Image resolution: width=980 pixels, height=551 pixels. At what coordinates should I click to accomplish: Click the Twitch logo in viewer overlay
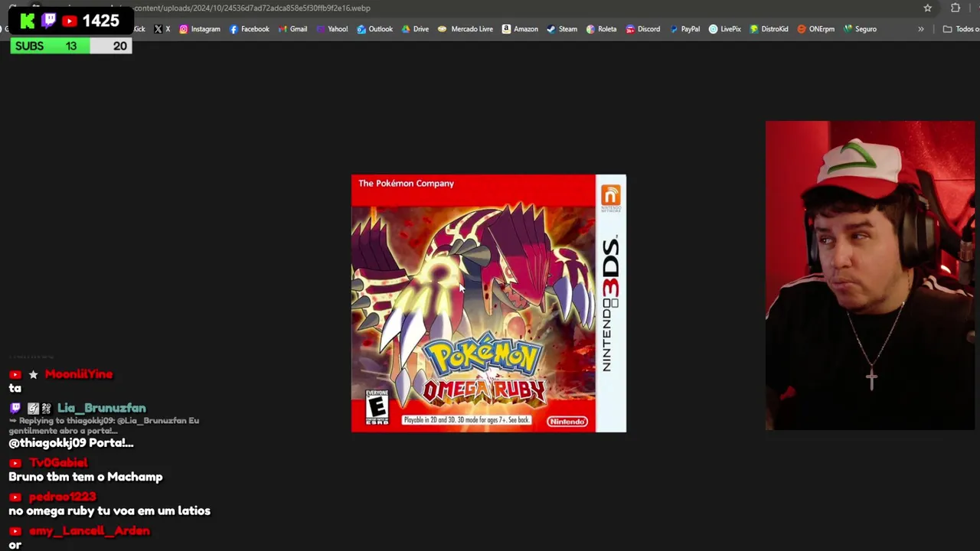pos(48,21)
